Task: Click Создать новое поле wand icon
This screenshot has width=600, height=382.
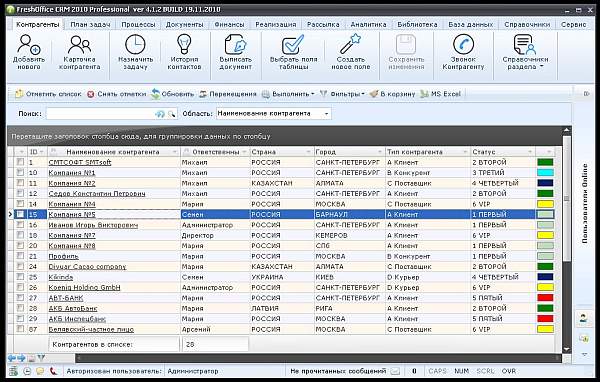Action: (x=351, y=44)
